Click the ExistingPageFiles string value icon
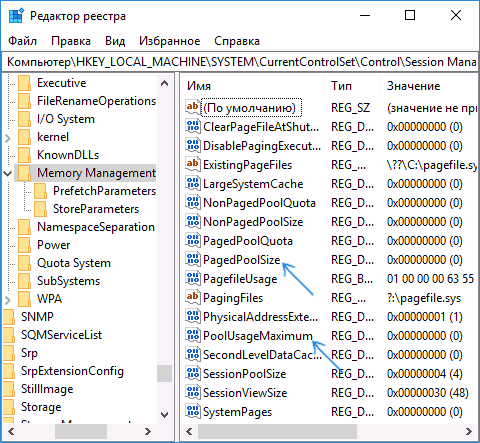 tap(193, 165)
